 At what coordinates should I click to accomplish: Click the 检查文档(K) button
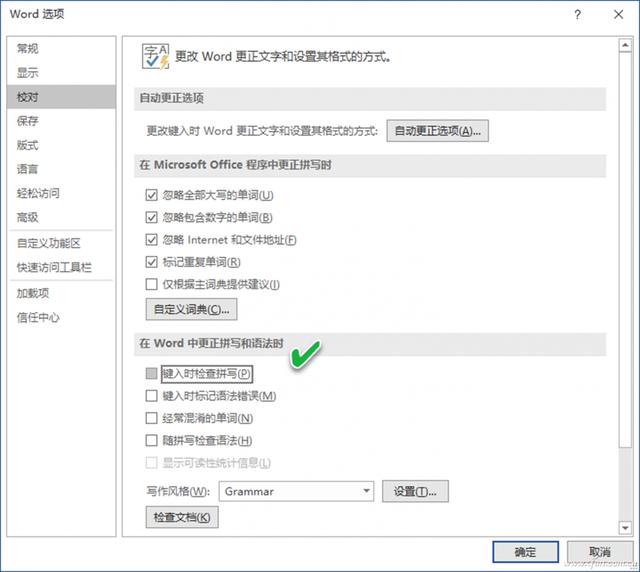coord(182,517)
